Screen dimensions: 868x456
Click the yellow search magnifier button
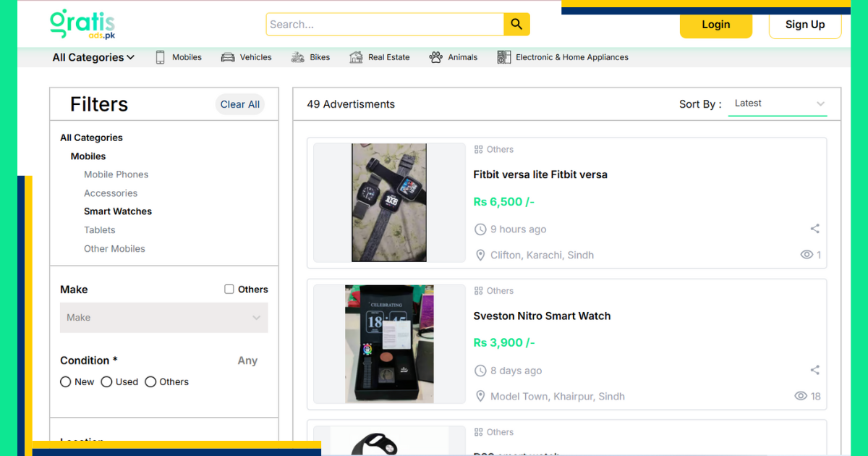tap(516, 24)
